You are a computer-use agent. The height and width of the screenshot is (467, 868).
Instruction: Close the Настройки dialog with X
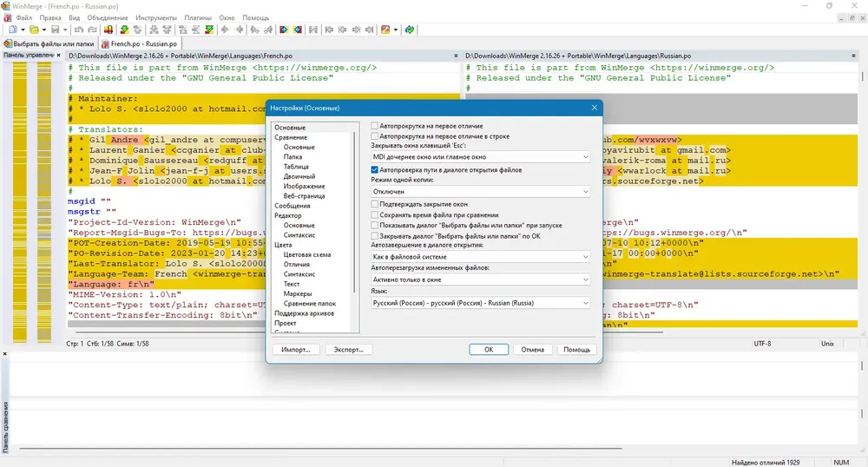click(x=594, y=108)
